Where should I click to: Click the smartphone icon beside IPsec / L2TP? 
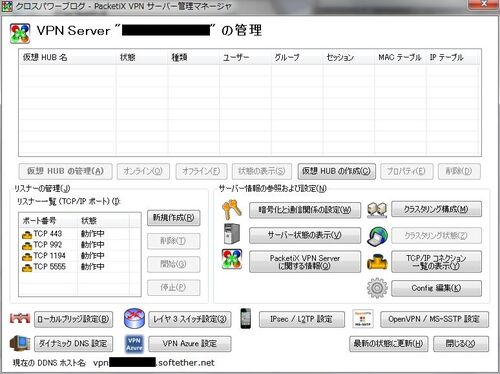point(246,318)
